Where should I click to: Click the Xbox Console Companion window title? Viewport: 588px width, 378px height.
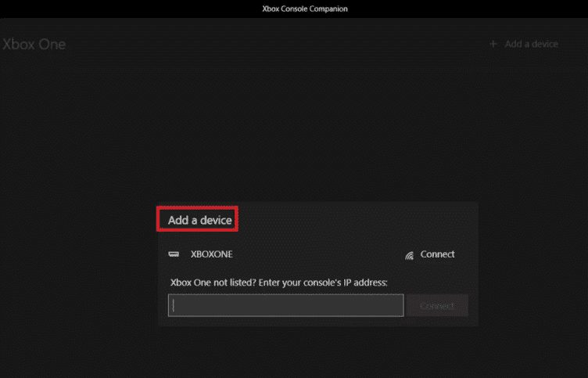[305, 9]
